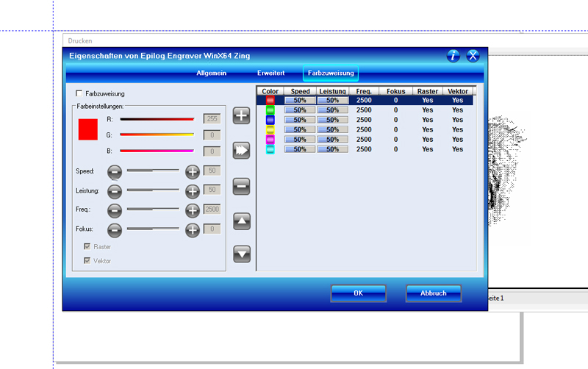Viewport: 588px width, 369px height.
Task: Decrease Leistung with its minus button
Action: [x=115, y=191]
